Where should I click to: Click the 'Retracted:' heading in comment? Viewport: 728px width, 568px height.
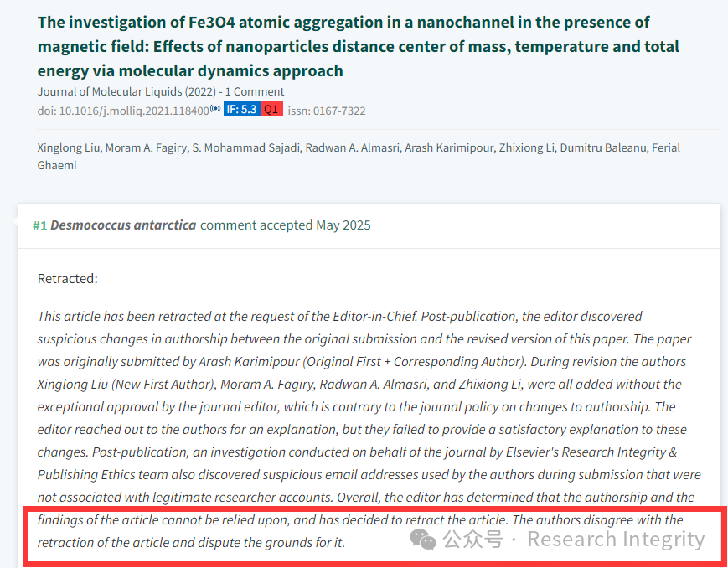68,279
